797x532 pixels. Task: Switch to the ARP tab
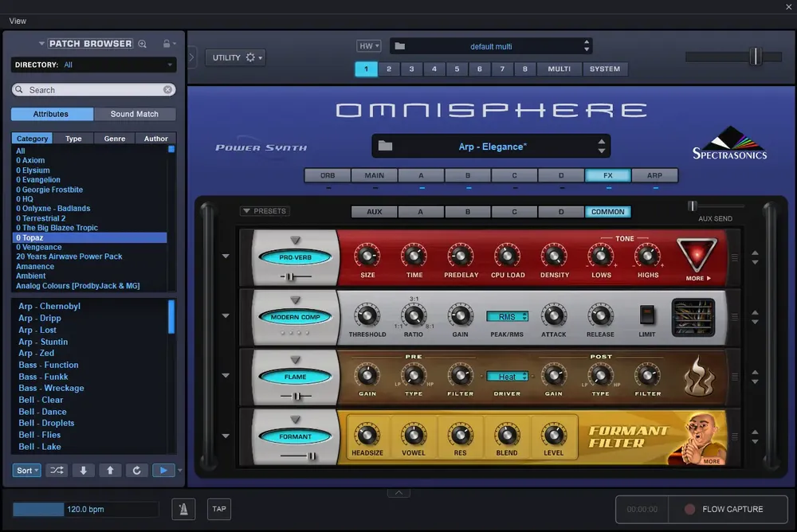tap(654, 175)
